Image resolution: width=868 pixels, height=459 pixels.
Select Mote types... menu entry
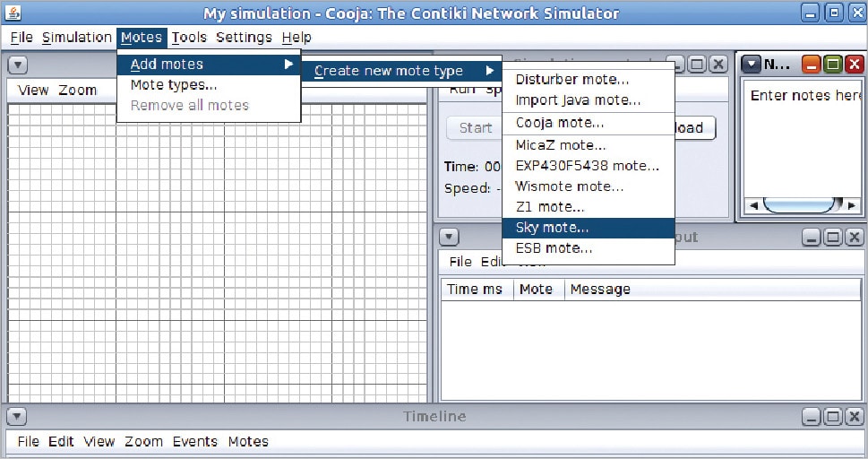[x=209, y=85]
